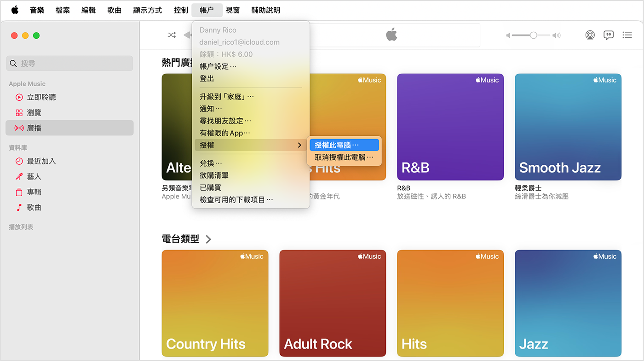Expand the 授權 submenu arrow

(299, 145)
